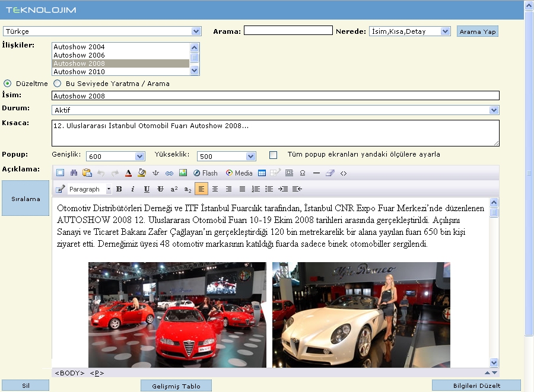Click the editor scrollbar down arrow
Screen dimensions: 534x392
click(x=494, y=362)
